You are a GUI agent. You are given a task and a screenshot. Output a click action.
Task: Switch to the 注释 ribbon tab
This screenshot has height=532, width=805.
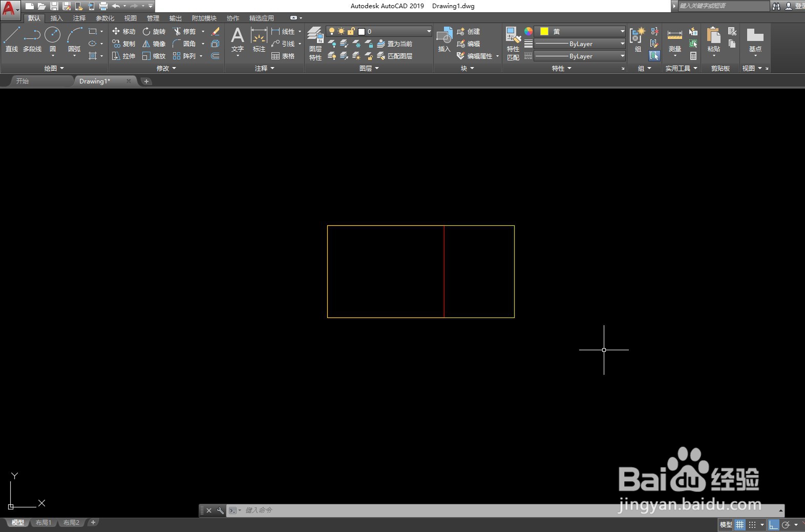pos(79,18)
